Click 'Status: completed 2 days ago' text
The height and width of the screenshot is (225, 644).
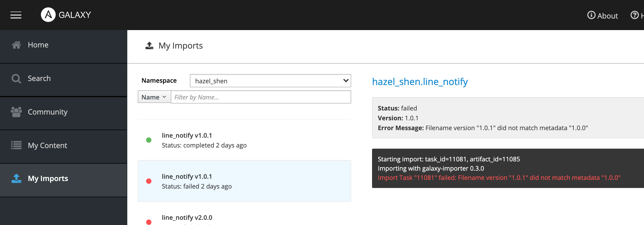pos(204,145)
